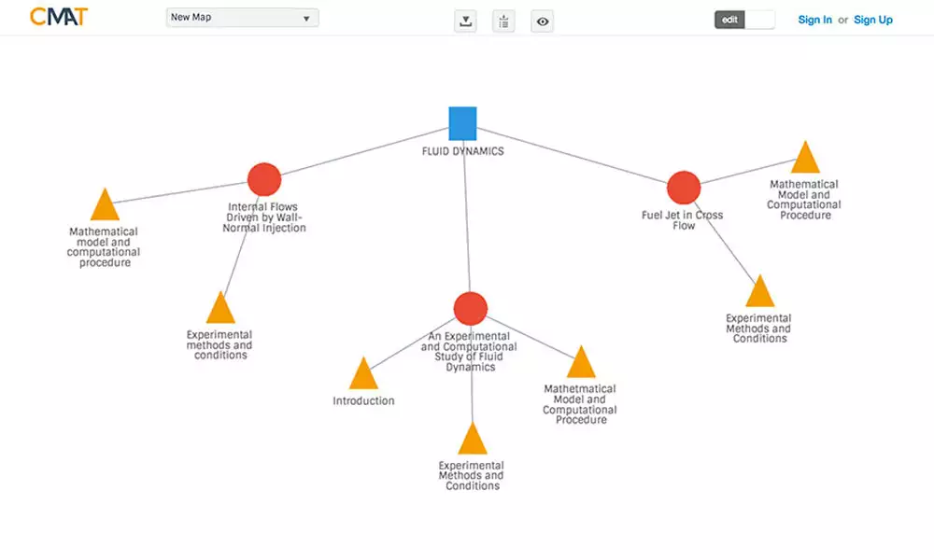Viewport: 934px width, 560px height.
Task: Click the CMAT logo
Action: pos(59,17)
